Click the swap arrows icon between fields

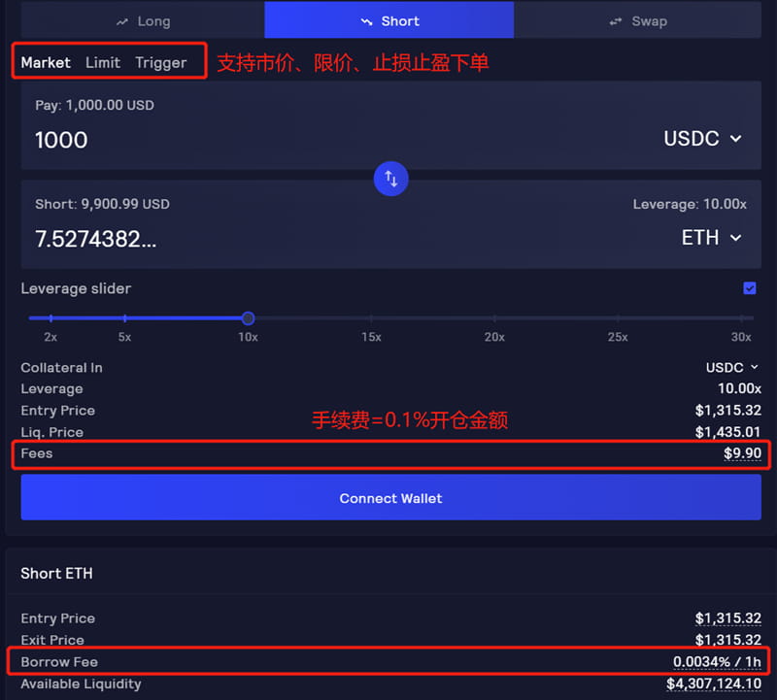pos(390,179)
